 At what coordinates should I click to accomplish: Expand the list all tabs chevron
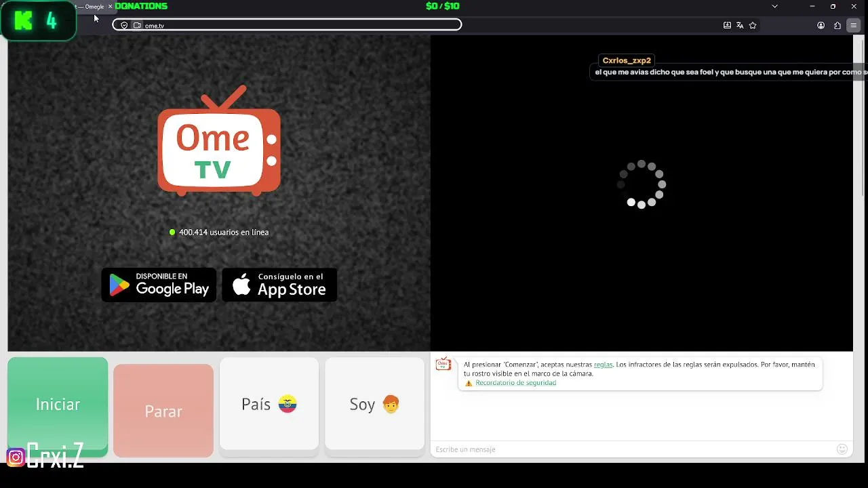point(774,6)
